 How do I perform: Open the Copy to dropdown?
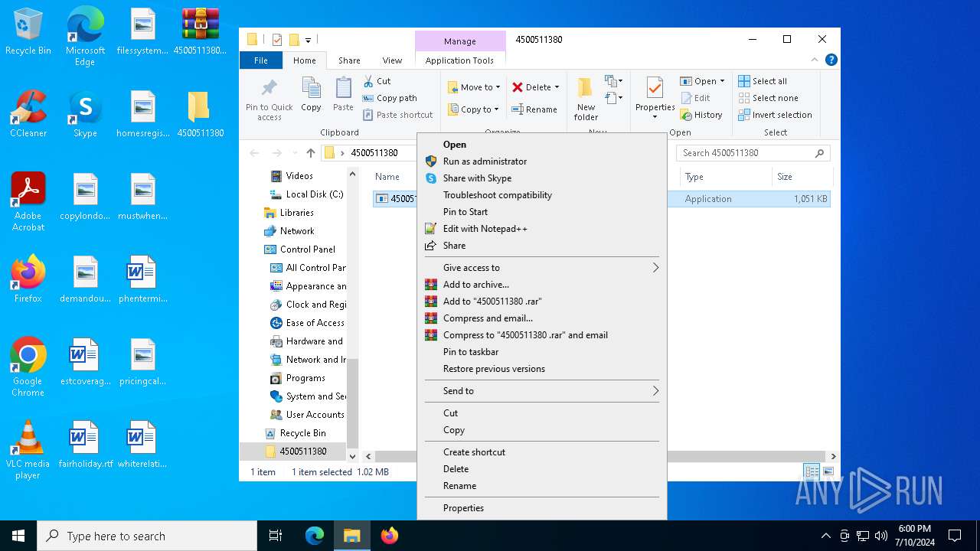click(474, 109)
